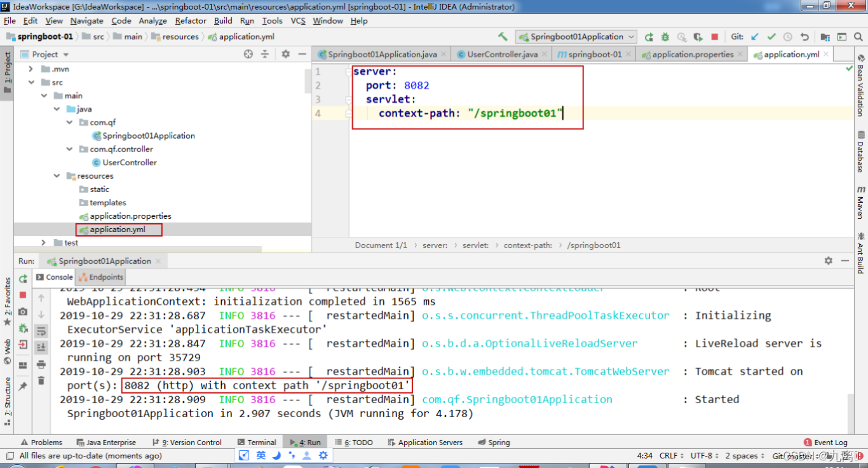Open the Run panel settings gear
The height and width of the screenshot is (468, 868).
(828, 261)
